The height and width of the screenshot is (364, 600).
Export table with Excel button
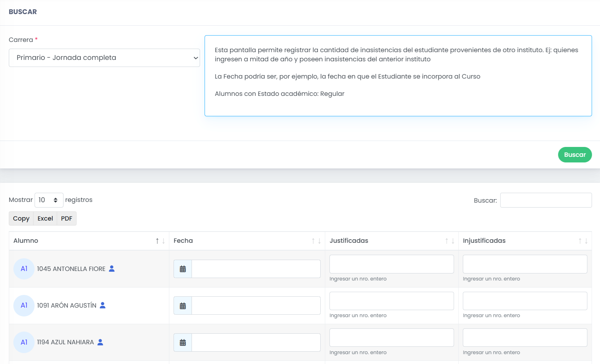click(x=45, y=218)
